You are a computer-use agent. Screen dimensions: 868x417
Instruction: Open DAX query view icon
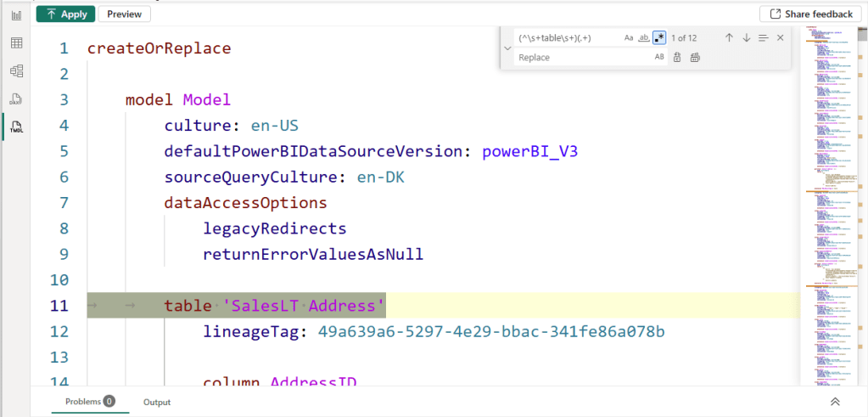(x=16, y=99)
